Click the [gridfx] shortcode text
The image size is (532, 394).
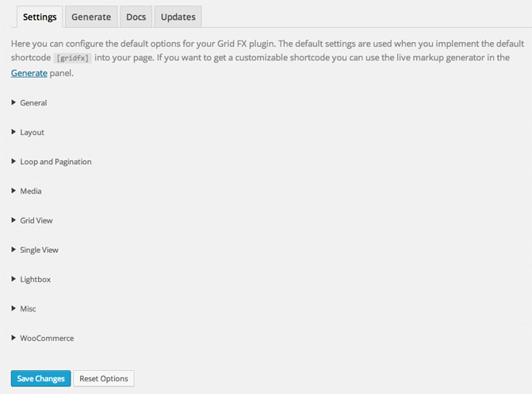(x=72, y=59)
